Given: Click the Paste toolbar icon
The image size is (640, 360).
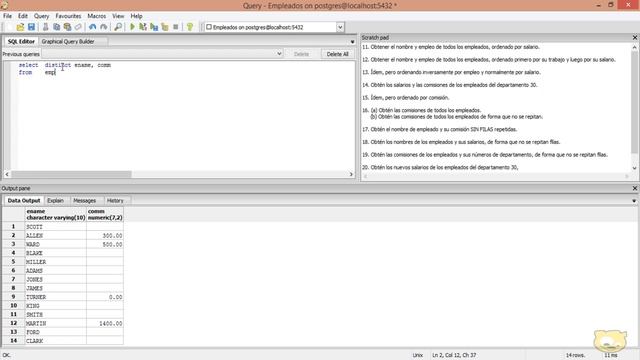Looking at the screenshot, I should click(67, 27).
